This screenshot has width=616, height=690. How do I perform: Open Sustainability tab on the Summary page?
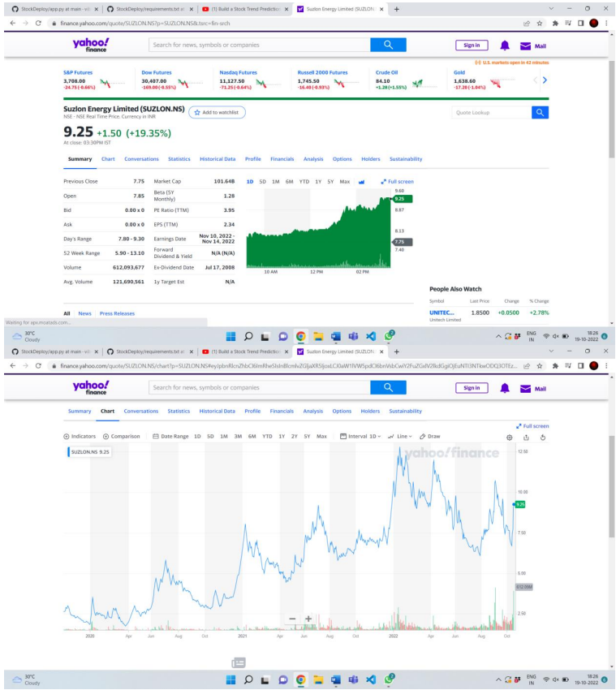pos(406,159)
